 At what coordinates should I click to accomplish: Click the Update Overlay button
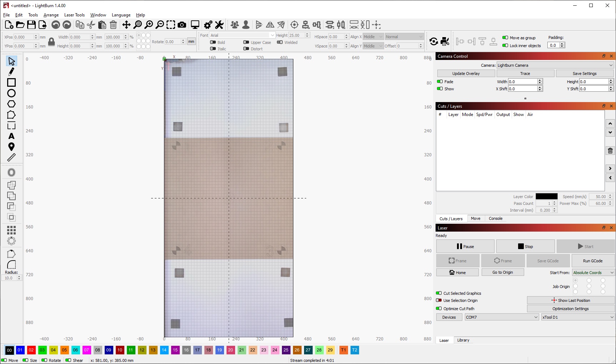pos(466,74)
